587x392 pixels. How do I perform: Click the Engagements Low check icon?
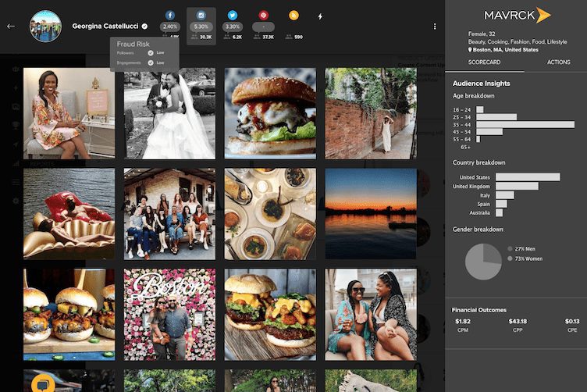coord(151,63)
